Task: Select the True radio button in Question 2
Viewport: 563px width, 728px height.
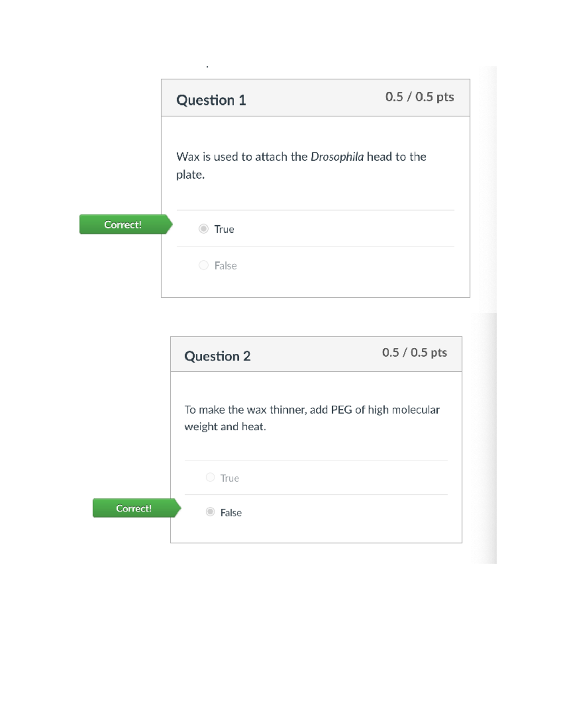Action: [x=210, y=477]
